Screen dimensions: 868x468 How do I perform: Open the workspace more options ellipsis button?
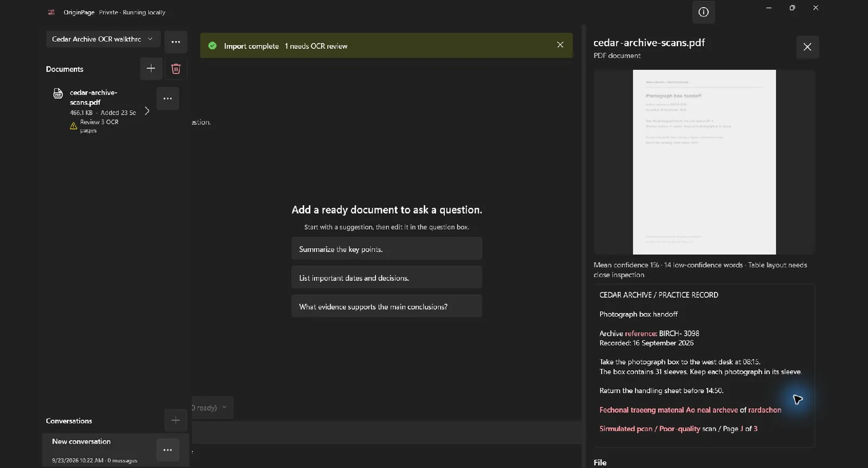176,42
